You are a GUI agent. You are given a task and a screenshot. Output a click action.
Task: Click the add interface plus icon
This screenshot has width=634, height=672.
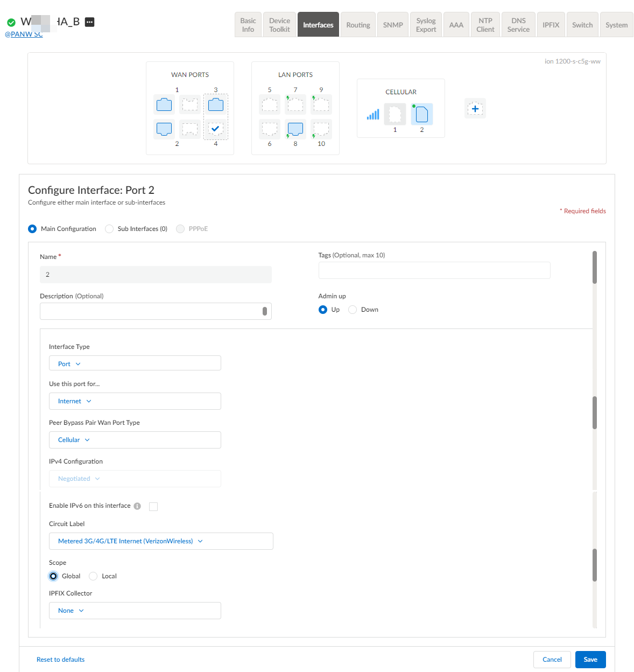[475, 109]
